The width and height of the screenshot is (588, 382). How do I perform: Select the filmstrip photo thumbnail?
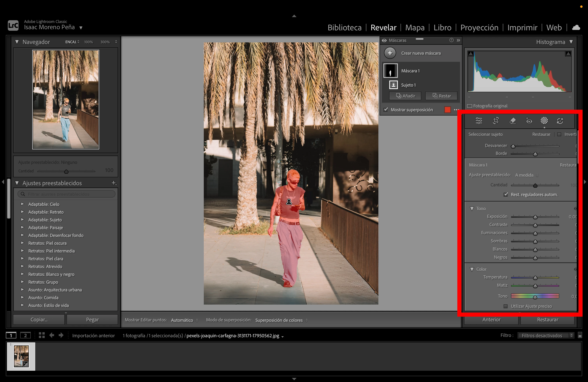click(21, 356)
